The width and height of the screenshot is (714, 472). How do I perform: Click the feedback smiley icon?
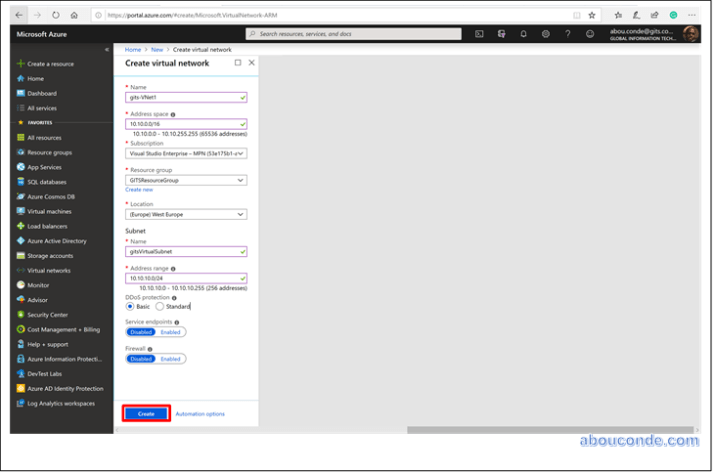tap(590, 34)
